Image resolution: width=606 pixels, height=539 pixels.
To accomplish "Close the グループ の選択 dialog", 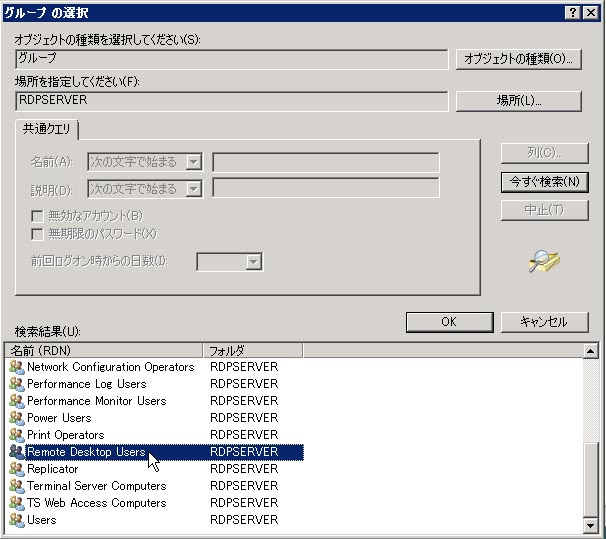I will click(591, 13).
